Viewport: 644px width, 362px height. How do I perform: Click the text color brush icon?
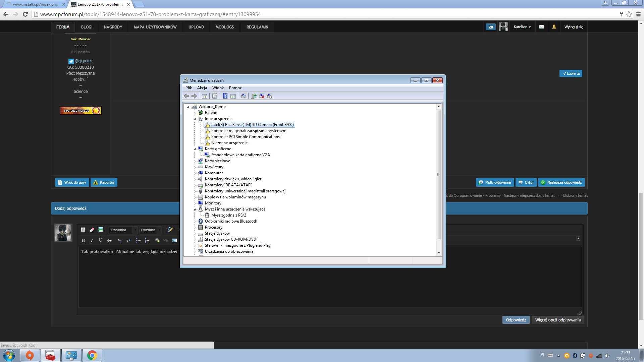(170, 230)
